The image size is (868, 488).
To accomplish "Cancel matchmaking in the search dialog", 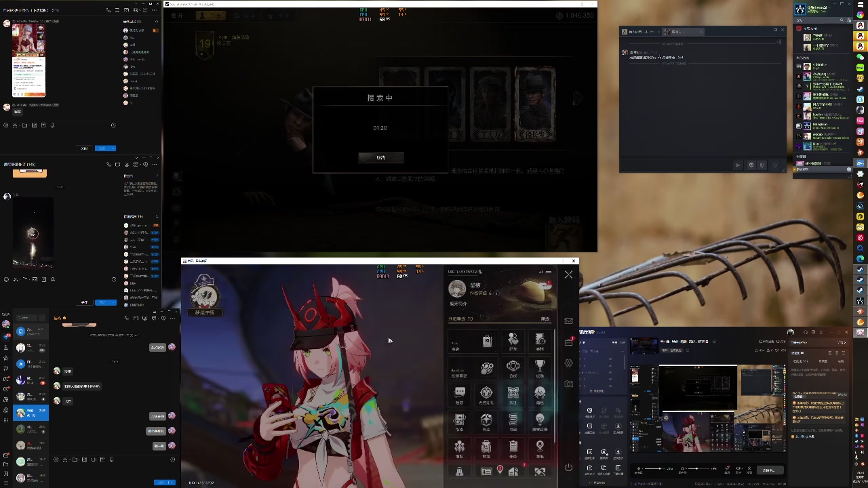I will 381,157.
